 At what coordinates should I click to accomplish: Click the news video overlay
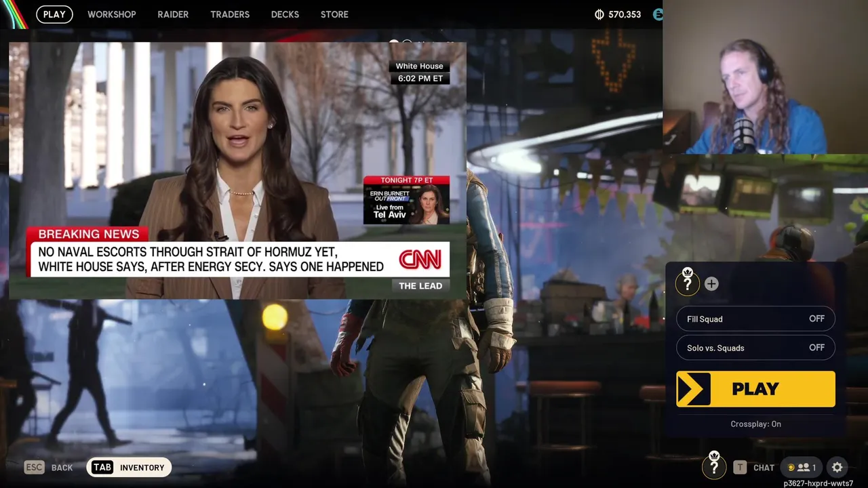(x=237, y=170)
